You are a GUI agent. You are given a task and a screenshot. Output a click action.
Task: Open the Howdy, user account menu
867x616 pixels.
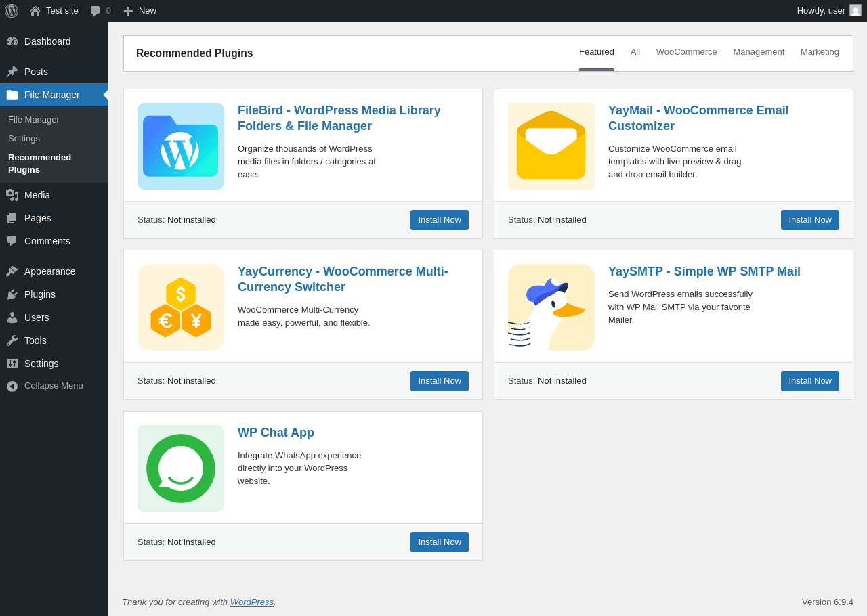point(820,11)
